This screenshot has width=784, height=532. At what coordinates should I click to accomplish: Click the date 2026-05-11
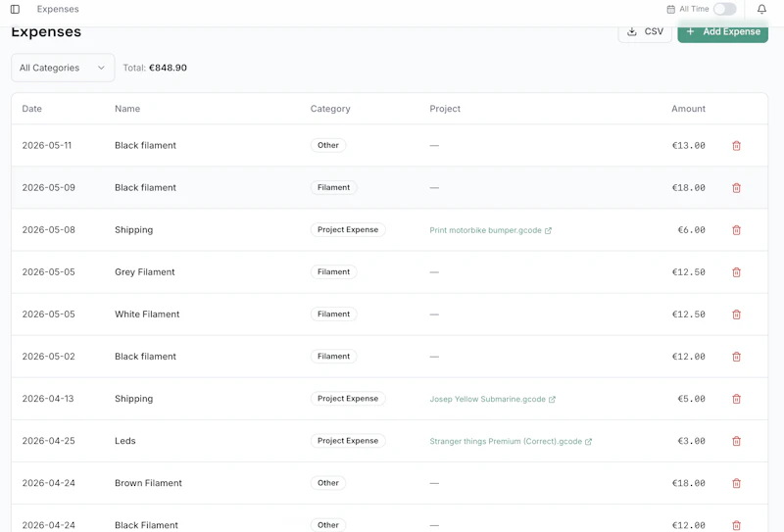pos(46,146)
